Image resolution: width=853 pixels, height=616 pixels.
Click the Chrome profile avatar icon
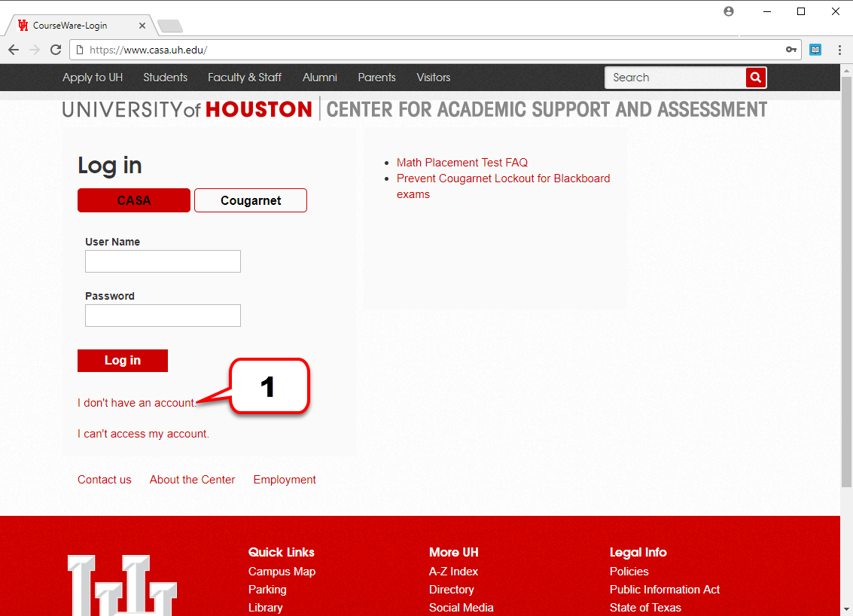729,11
